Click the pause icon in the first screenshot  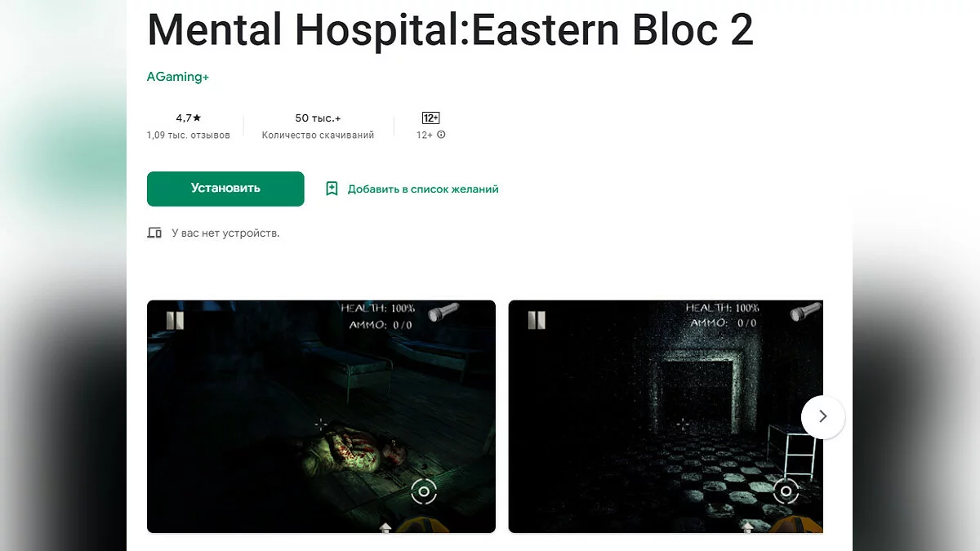175,320
